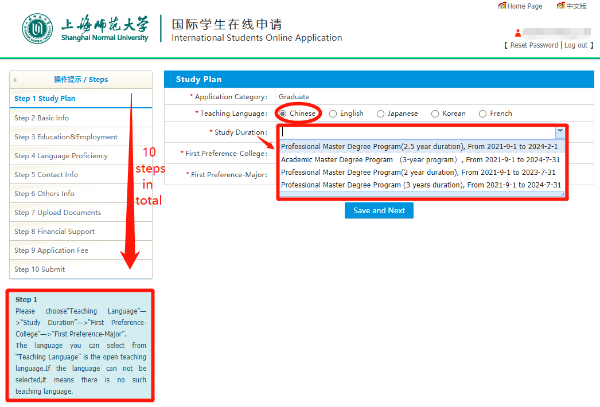Click the Reset Password link

[x=533, y=46]
